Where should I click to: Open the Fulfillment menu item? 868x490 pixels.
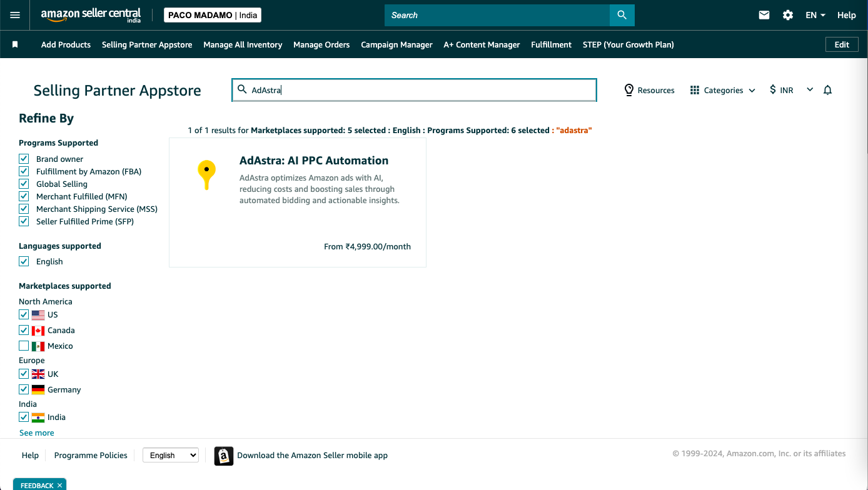tap(551, 44)
